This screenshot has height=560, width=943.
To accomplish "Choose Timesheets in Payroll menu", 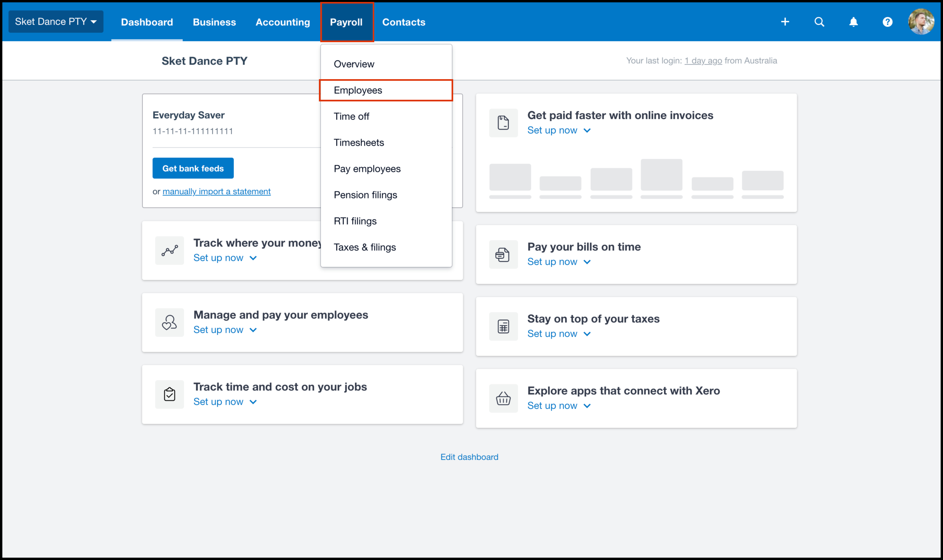I will pos(359,143).
